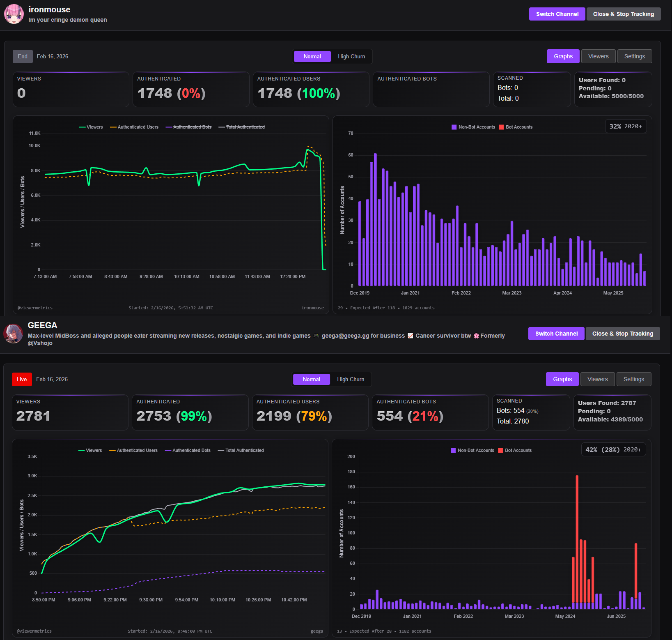Screen dimensions: 672x640
Task: Click Switch Channel for ironmouse
Action: (557, 14)
